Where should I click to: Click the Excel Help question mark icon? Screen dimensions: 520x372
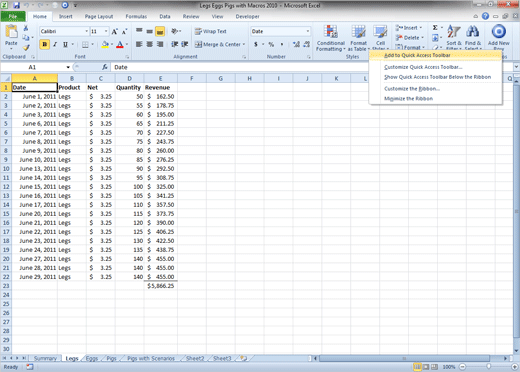pyautogui.click(x=485, y=16)
